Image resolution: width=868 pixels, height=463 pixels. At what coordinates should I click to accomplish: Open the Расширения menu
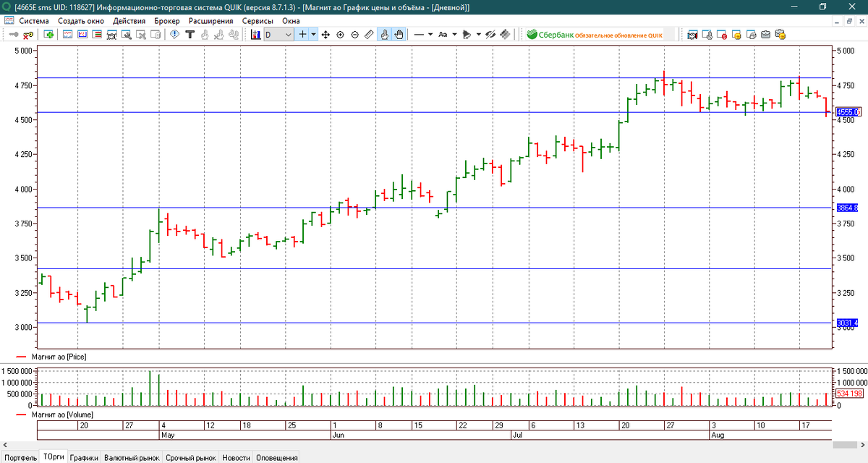[211, 21]
